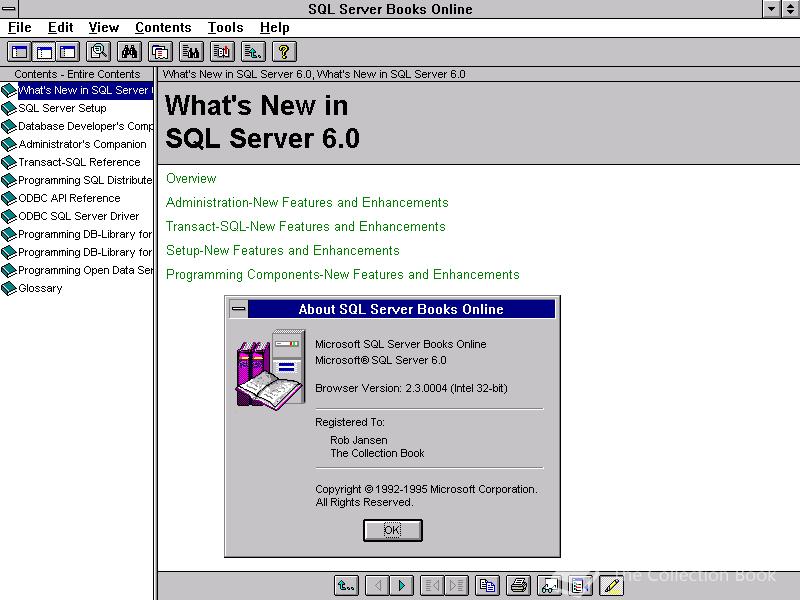Click the copy pages icon in bottom toolbar

pos(487,585)
